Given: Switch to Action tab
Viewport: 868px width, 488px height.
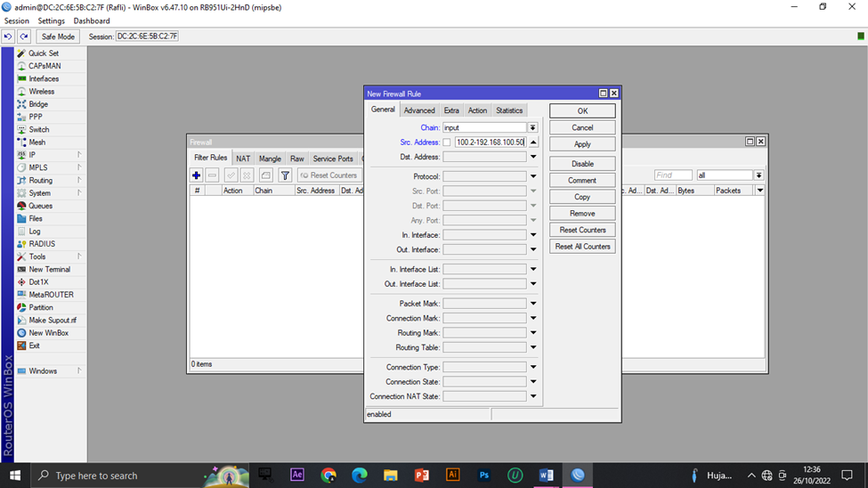Looking at the screenshot, I should click(477, 110).
